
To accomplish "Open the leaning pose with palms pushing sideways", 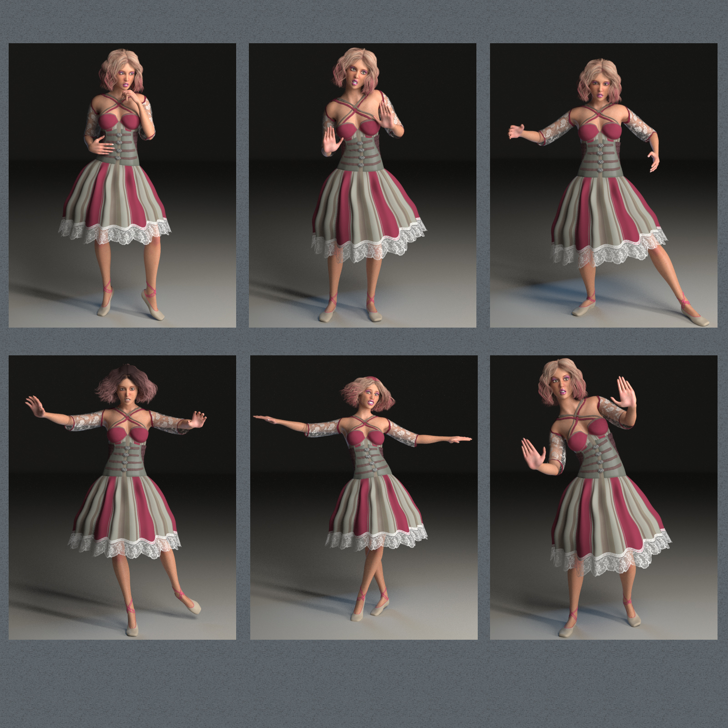I will (604, 497).
